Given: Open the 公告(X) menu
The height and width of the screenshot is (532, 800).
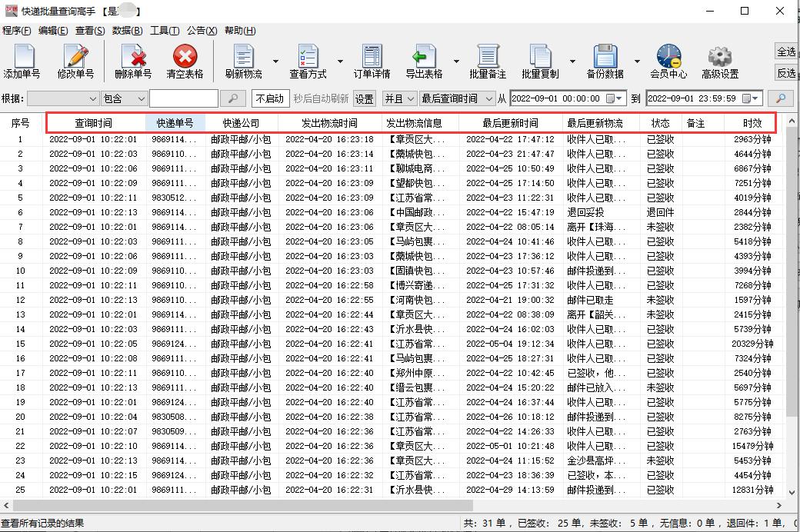Looking at the screenshot, I should (202, 30).
